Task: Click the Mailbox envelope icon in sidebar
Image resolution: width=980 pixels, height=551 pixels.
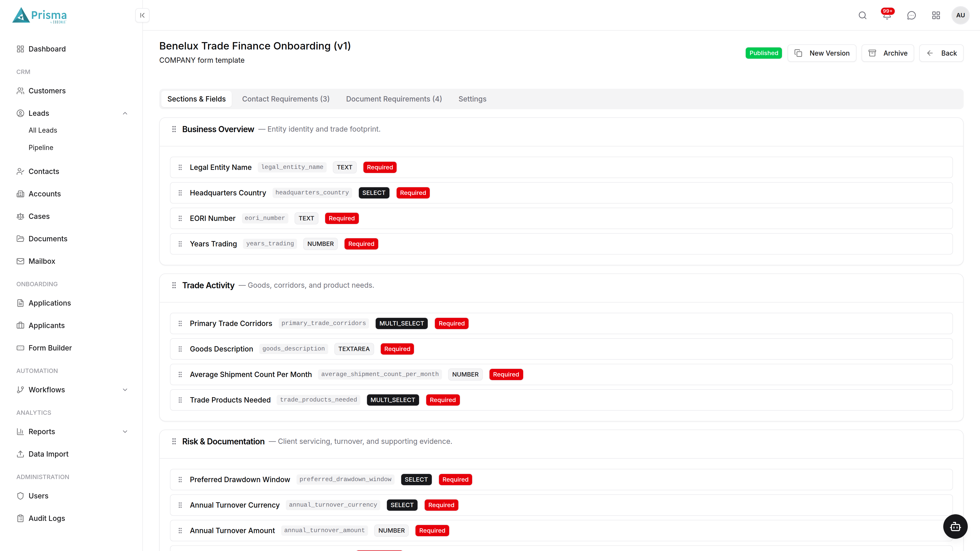Action: point(20,261)
